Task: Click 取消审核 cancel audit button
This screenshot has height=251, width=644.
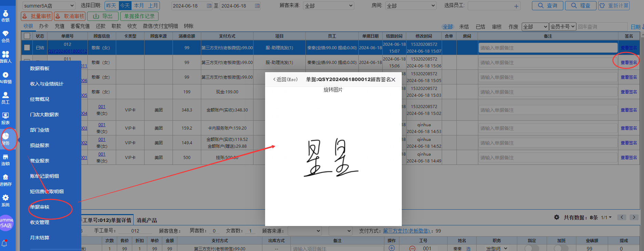Action: pos(70,16)
